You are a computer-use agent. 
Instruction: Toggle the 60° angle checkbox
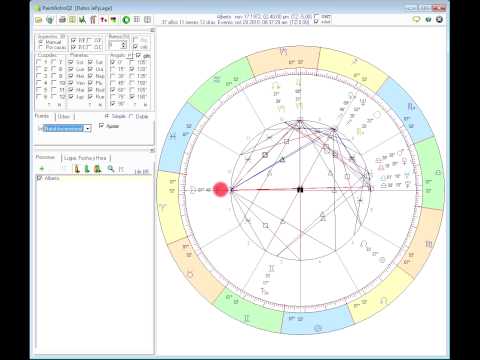[113, 90]
